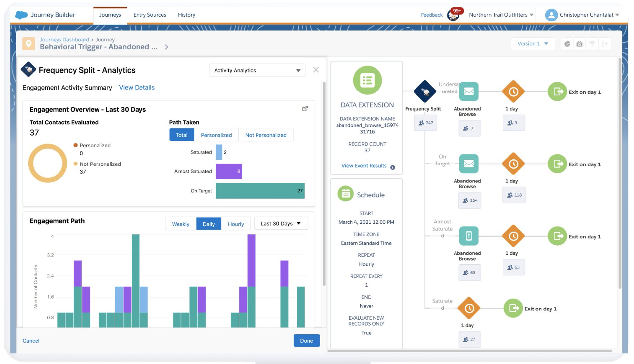Go to the Entry Sources tab

click(x=149, y=15)
